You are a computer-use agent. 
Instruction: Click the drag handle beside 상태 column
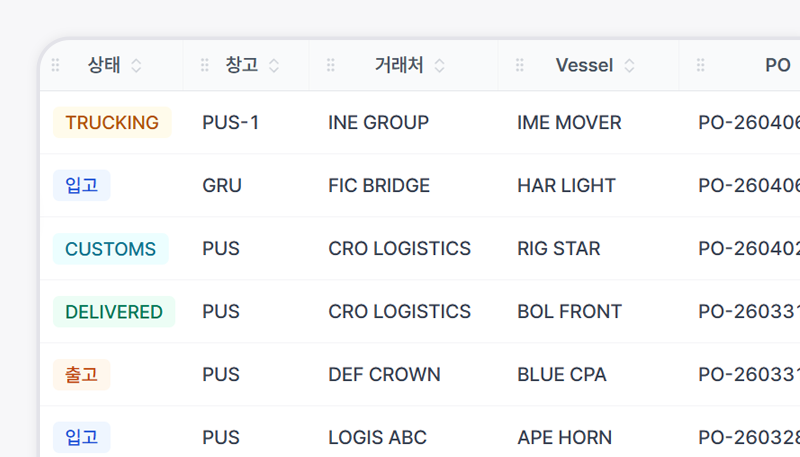(56, 65)
